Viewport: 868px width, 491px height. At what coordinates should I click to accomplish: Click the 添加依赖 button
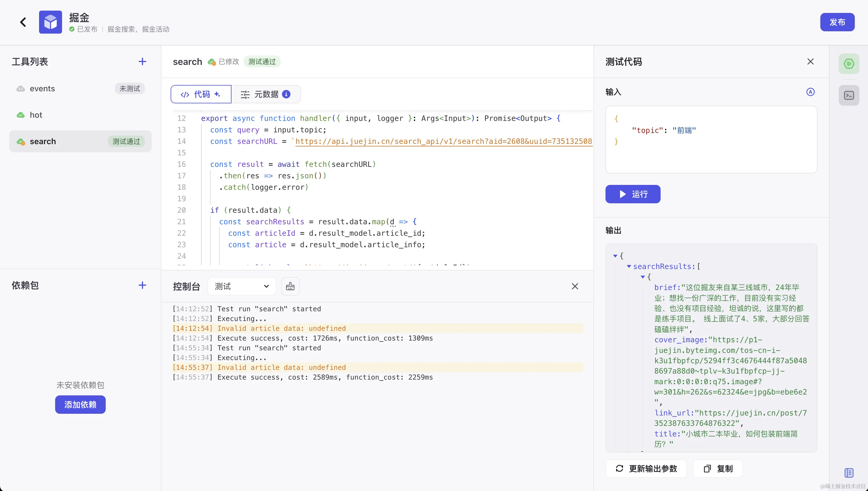click(x=80, y=404)
